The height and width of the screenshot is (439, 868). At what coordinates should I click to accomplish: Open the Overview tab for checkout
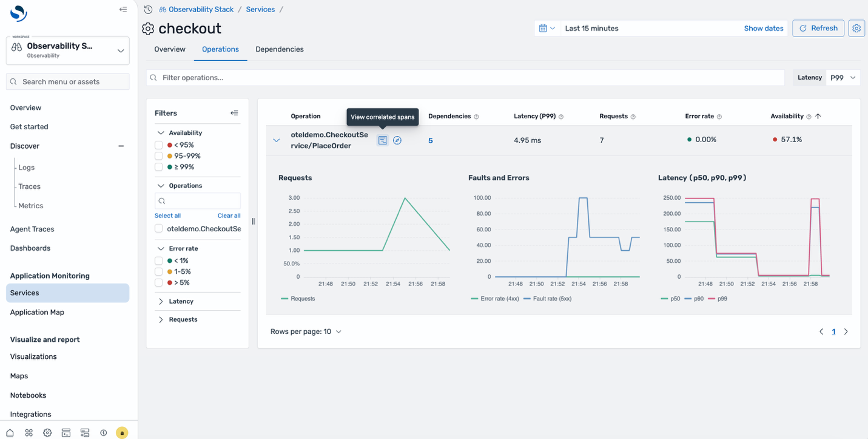click(169, 49)
